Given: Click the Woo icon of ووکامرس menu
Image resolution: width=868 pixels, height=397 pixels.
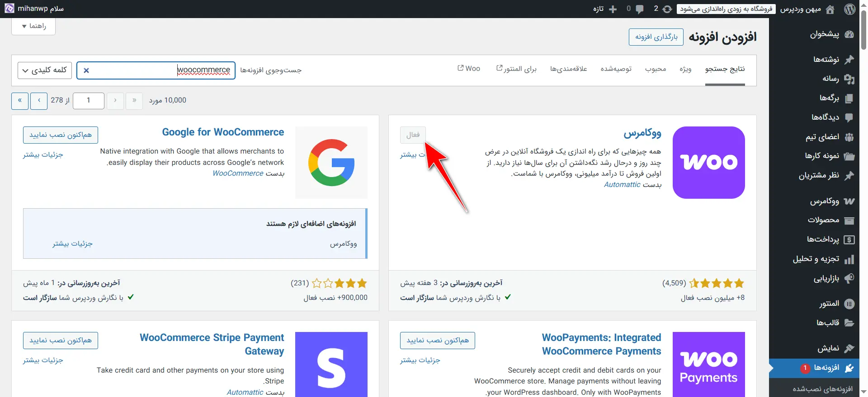Looking at the screenshot, I should [x=849, y=201].
